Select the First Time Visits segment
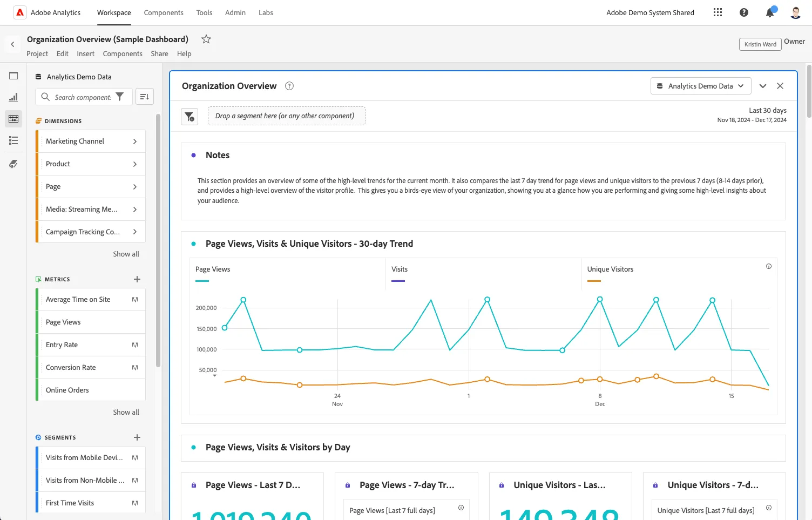Screen dimensions: 812x520 pyautogui.click(x=91, y=503)
